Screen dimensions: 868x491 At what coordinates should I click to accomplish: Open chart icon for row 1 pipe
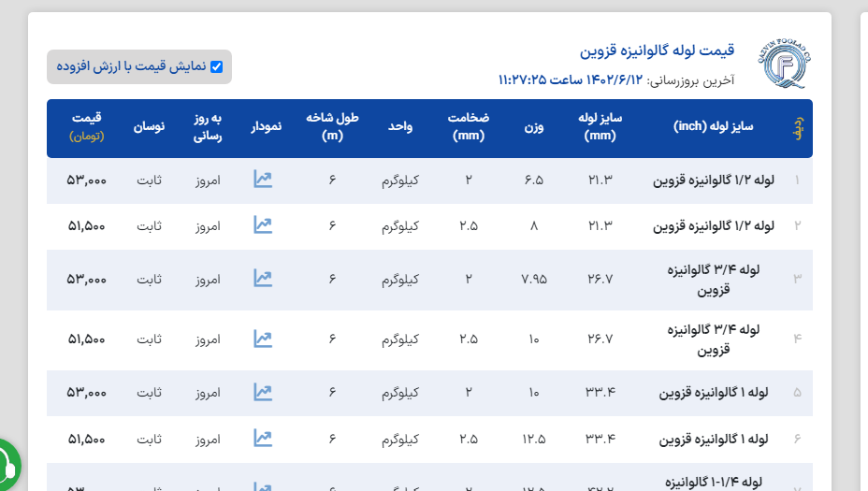[263, 180]
